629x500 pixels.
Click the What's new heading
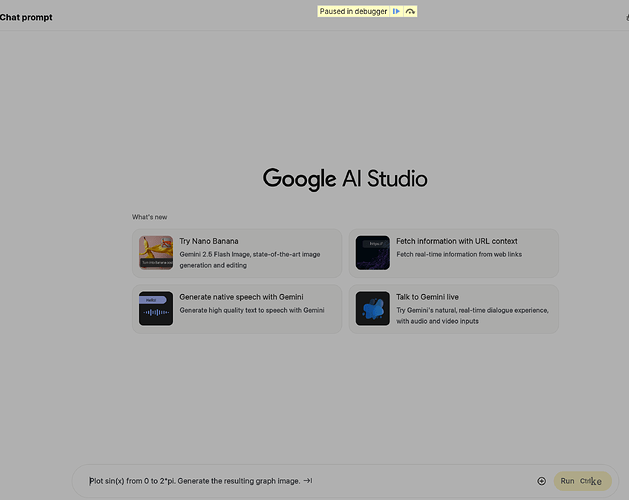(150, 217)
